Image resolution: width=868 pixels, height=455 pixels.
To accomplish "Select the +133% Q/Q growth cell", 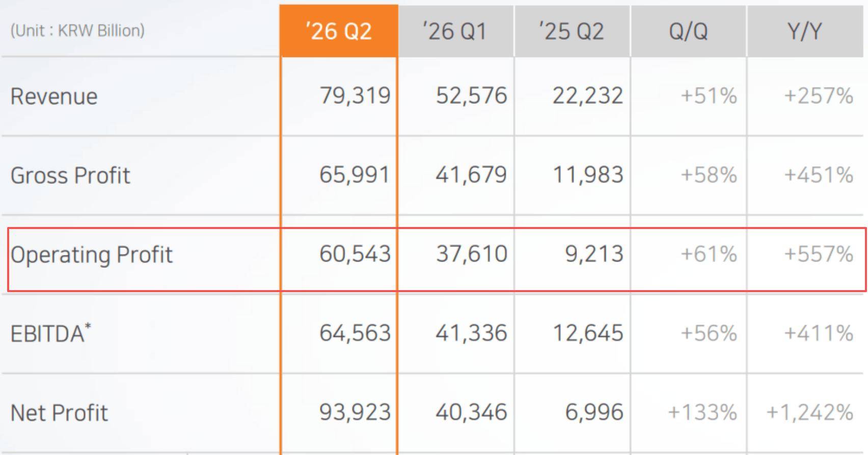I will [x=702, y=412].
